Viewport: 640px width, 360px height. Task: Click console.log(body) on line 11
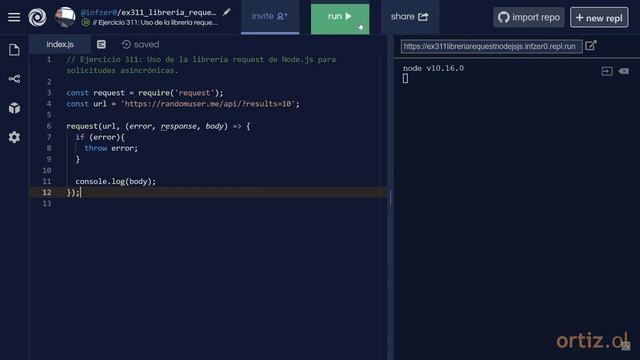tap(116, 181)
